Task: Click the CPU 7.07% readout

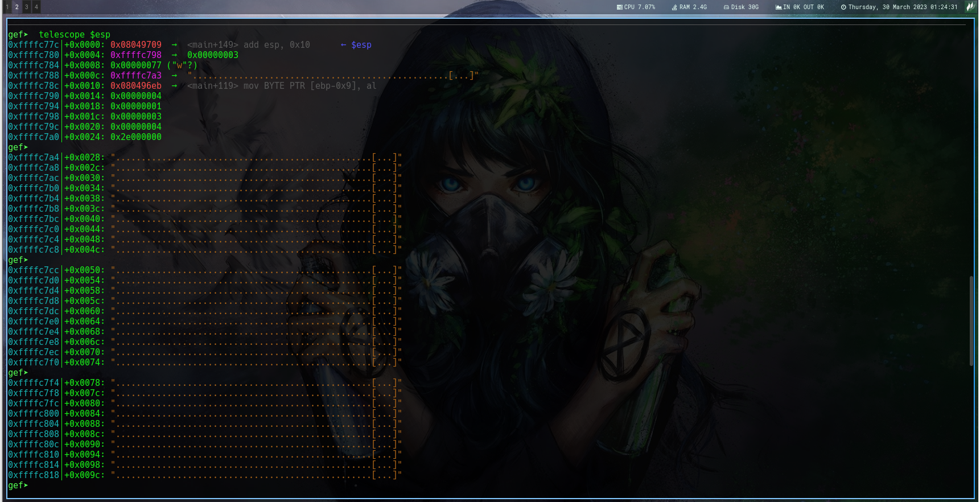Action: (x=640, y=7)
